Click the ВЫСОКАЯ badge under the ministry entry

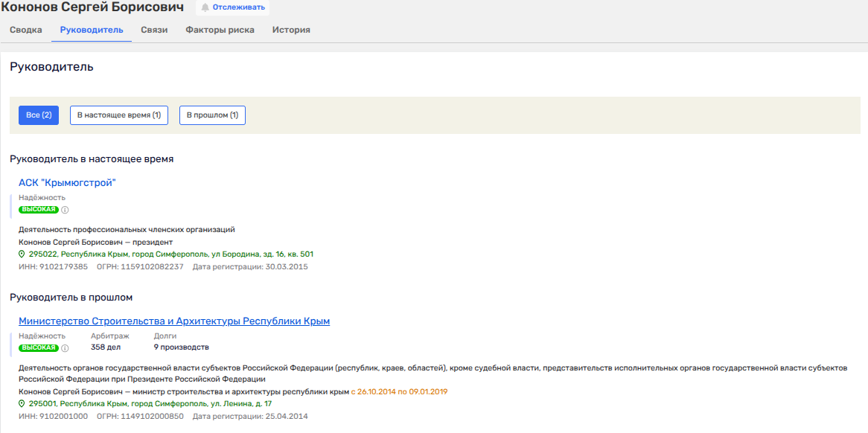(39, 347)
